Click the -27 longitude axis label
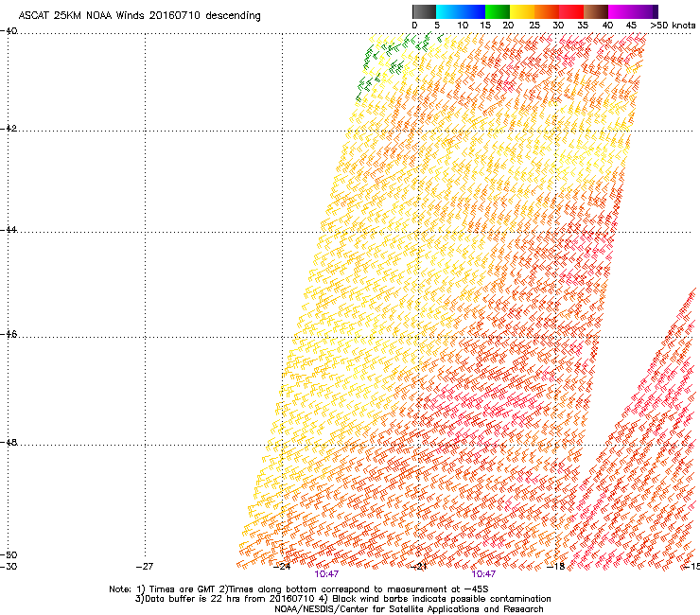 point(145,567)
